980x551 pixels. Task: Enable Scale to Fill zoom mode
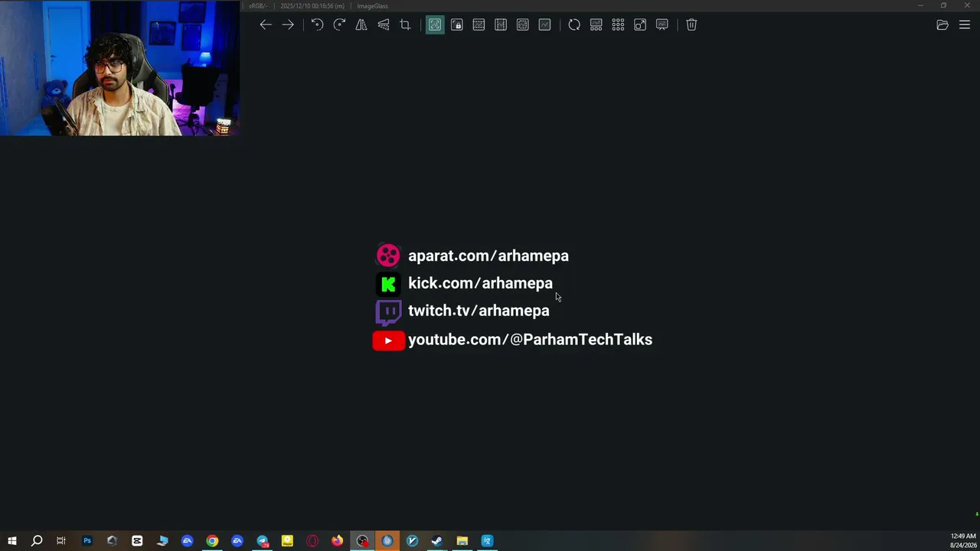point(544,24)
